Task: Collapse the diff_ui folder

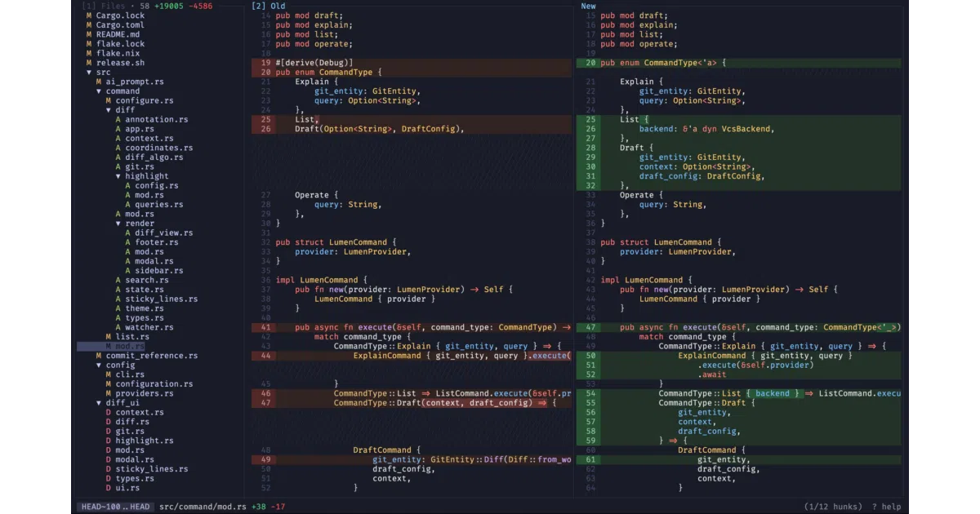Action: [x=99, y=403]
